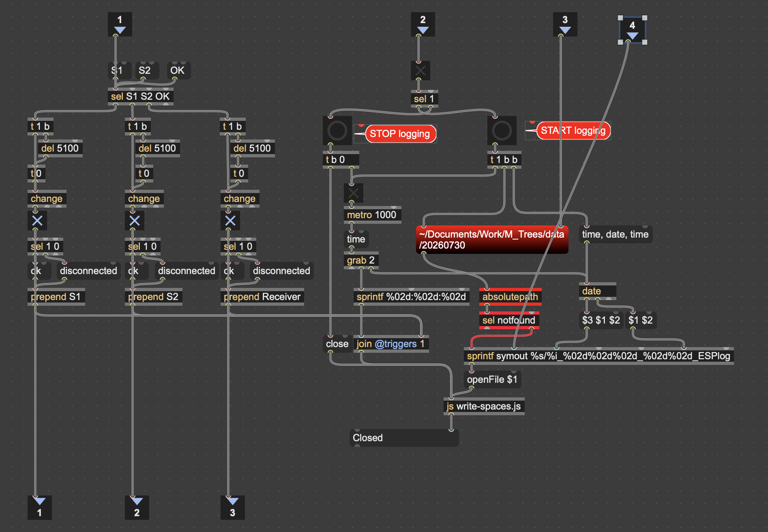768x532 pixels.
Task: Click the S1 message box
Action: point(119,71)
